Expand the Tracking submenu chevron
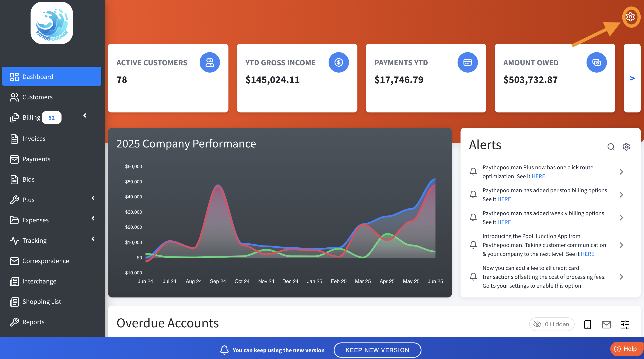This screenshot has width=644, height=359. [93, 239]
